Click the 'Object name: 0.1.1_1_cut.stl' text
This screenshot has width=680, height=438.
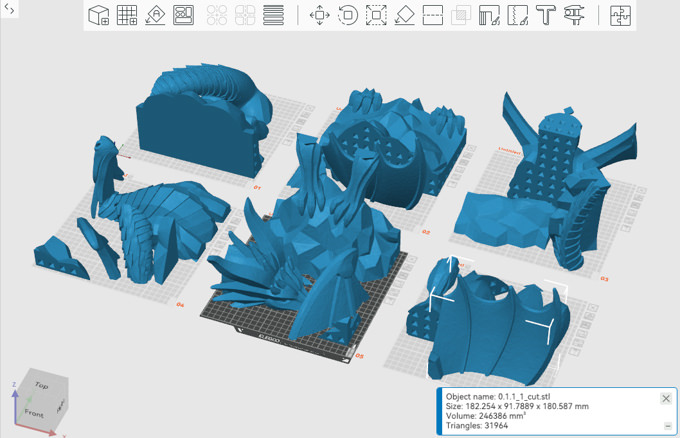click(498, 396)
